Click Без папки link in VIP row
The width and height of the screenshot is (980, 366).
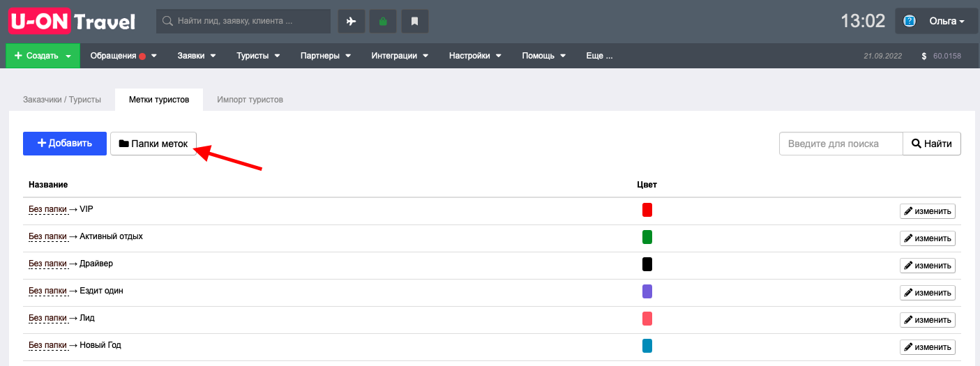(47, 209)
